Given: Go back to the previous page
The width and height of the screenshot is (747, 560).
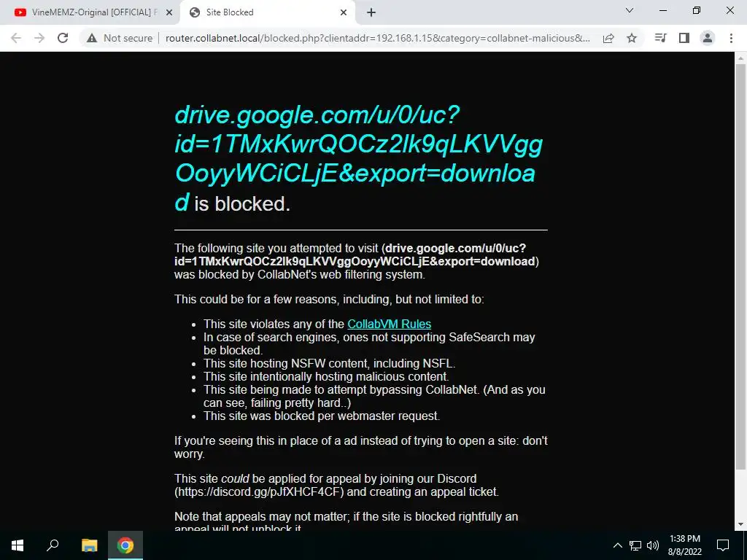Looking at the screenshot, I should coord(16,38).
